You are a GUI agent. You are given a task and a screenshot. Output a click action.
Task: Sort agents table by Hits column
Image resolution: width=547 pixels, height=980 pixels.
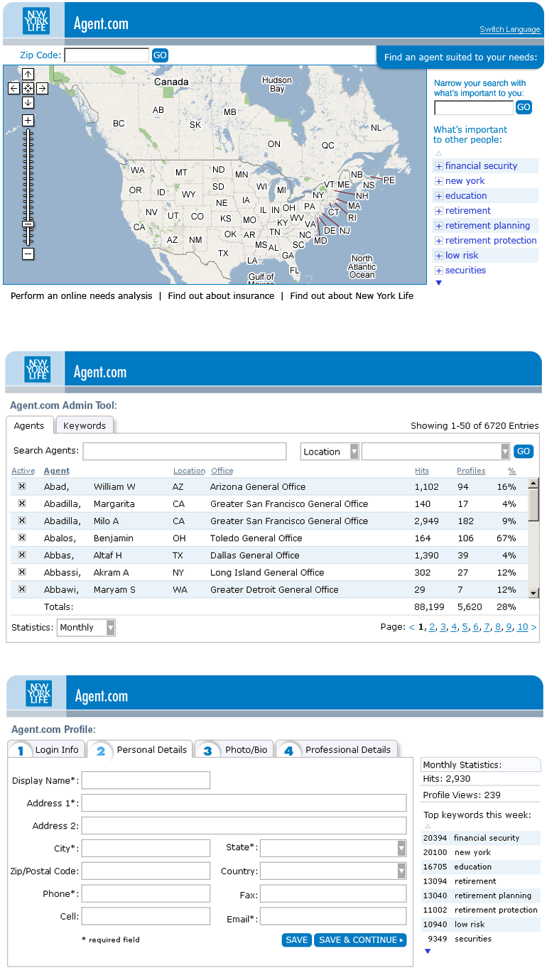pyautogui.click(x=422, y=471)
